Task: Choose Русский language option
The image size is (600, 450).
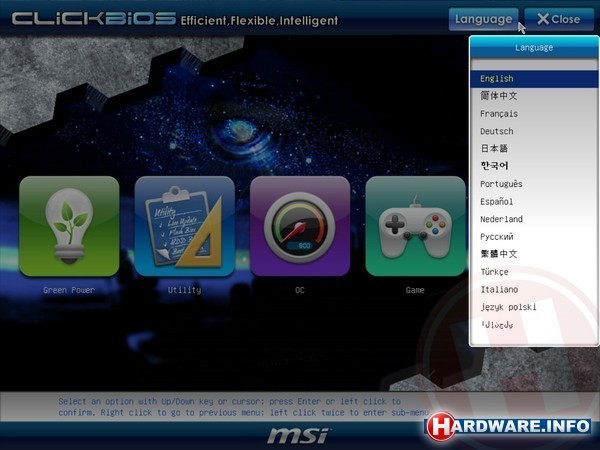Action: 534,237
